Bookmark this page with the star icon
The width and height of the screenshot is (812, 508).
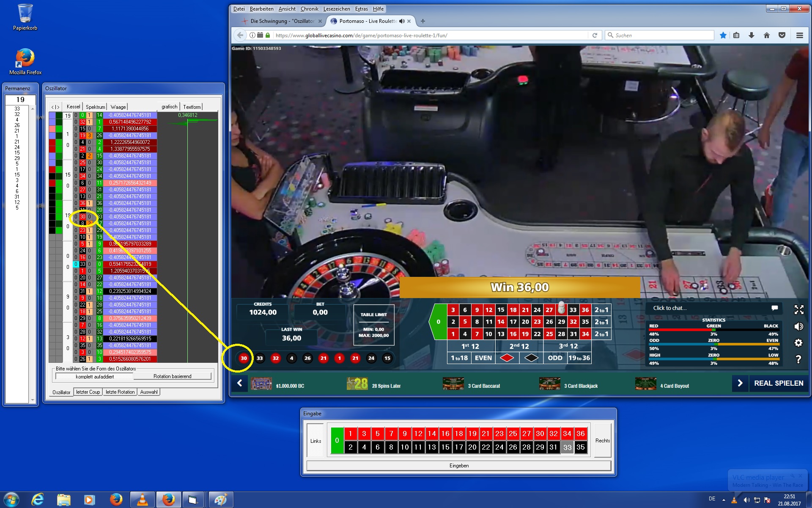[x=723, y=35]
